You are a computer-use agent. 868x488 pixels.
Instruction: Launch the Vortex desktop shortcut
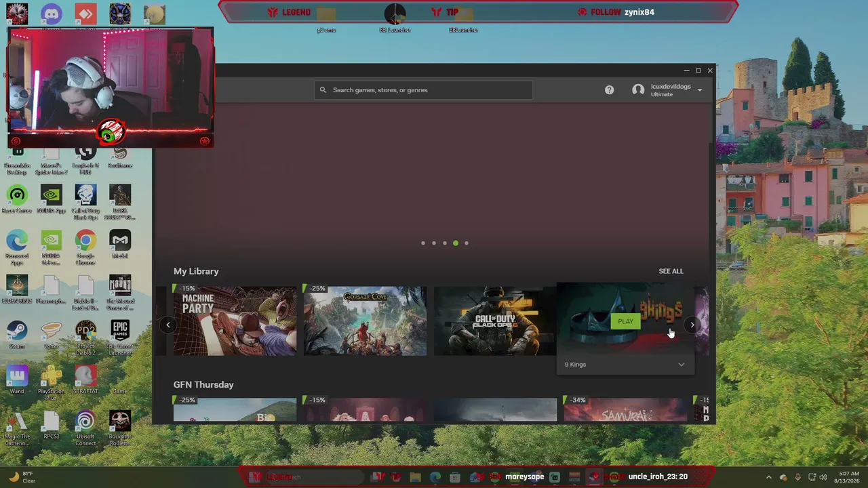coord(51,335)
